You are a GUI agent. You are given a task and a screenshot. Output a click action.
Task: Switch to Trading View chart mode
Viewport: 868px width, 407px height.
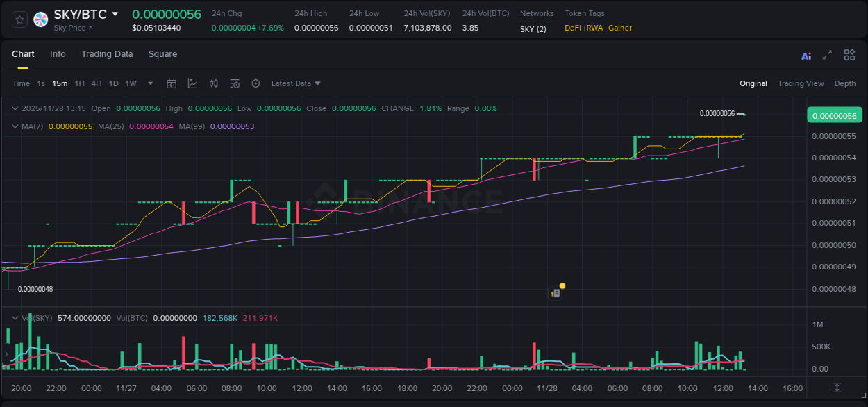[800, 83]
